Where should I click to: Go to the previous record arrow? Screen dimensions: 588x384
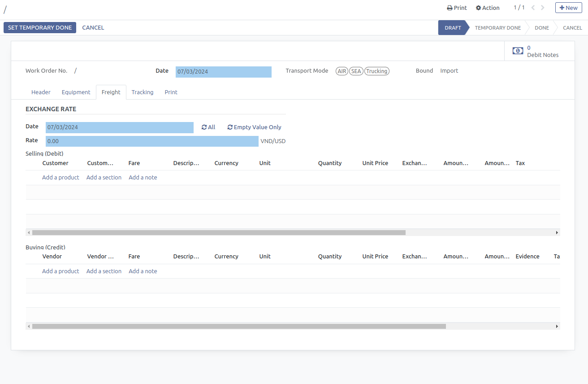[533, 8]
